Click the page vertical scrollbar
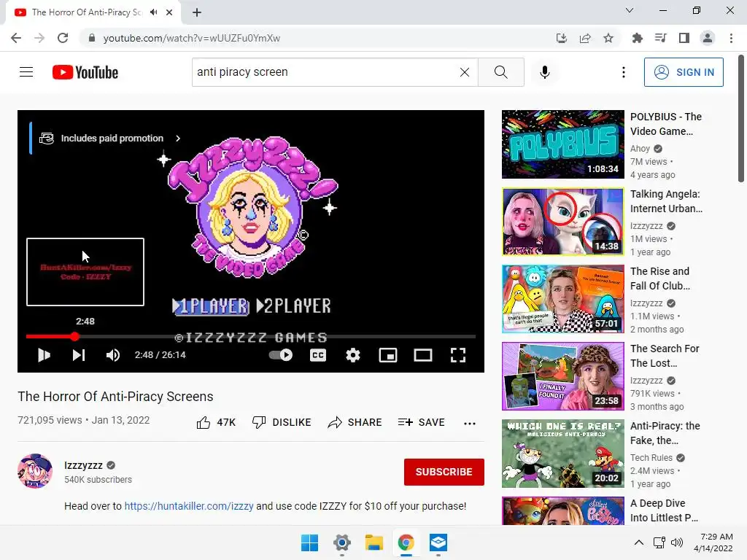747x560 pixels. 741,119
